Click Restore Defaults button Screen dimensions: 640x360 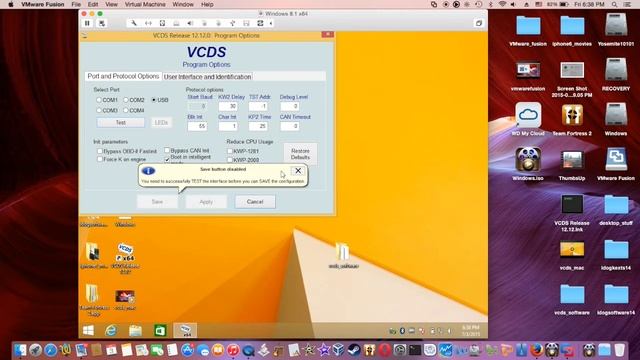(x=300, y=154)
